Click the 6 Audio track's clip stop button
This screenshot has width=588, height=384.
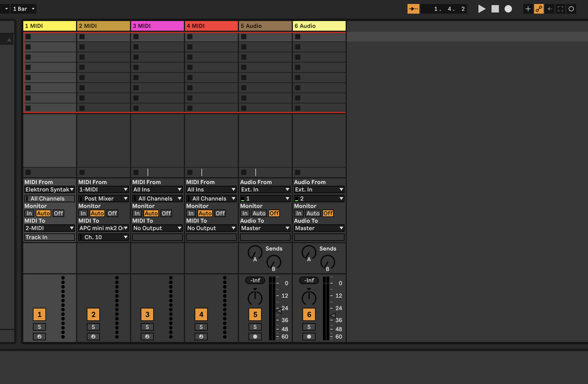[x=297, y=172]
